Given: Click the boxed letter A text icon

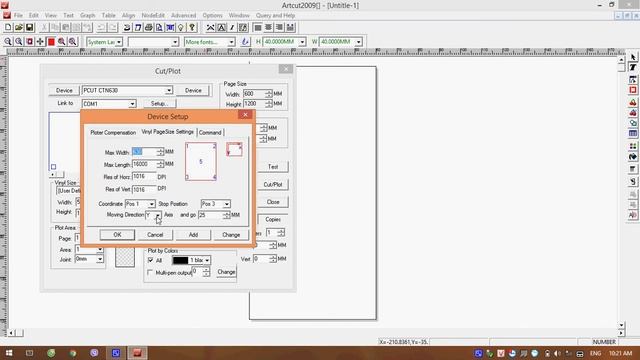Looking at the screenshot, I should click(x=221, y=27).
